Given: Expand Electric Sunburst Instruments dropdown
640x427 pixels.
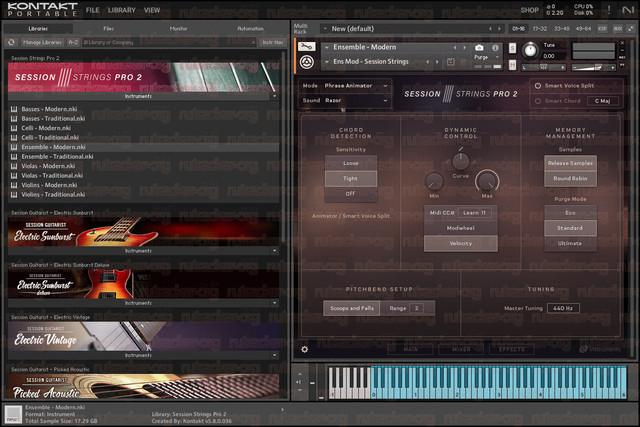Looking at the screenshot, I should (x=274, y=251).
